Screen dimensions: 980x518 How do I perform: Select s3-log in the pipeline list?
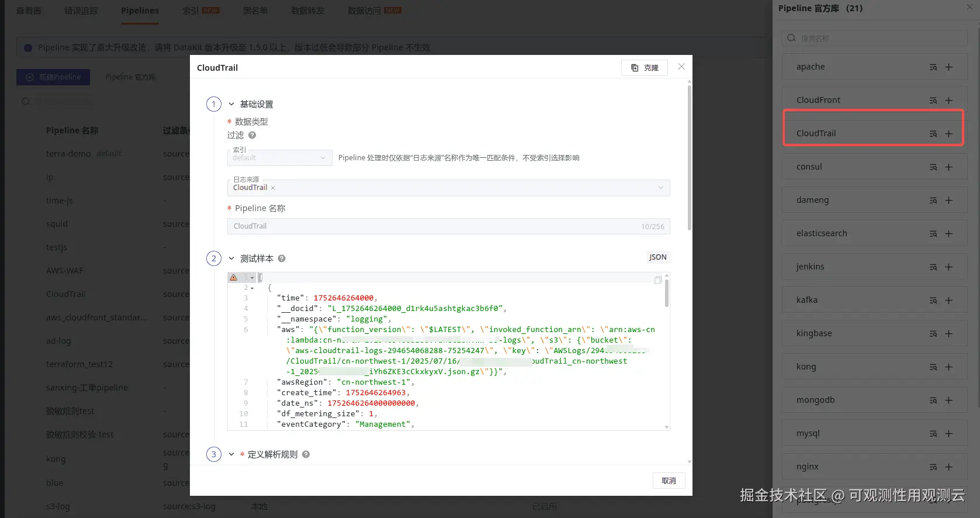(x=58, y=506)
